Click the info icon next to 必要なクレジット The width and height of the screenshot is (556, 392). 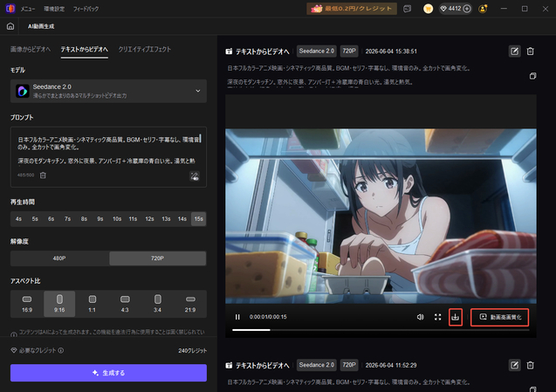(x=61, y=350)
